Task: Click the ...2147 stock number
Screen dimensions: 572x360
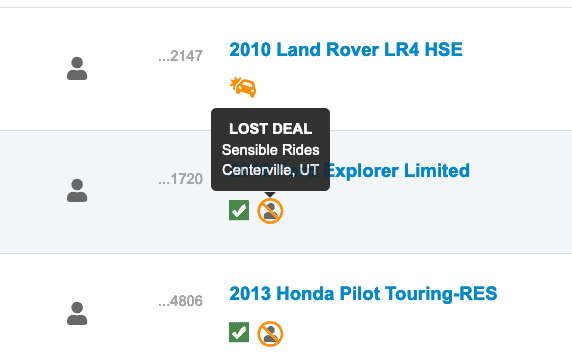Action: pyautogui.click(x=181, y=56)
